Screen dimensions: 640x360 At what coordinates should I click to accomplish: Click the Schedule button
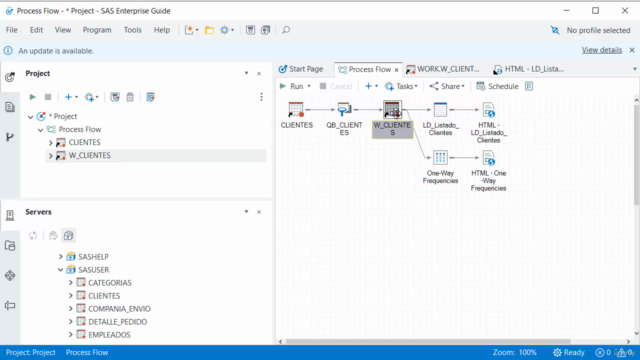[497, 86]
